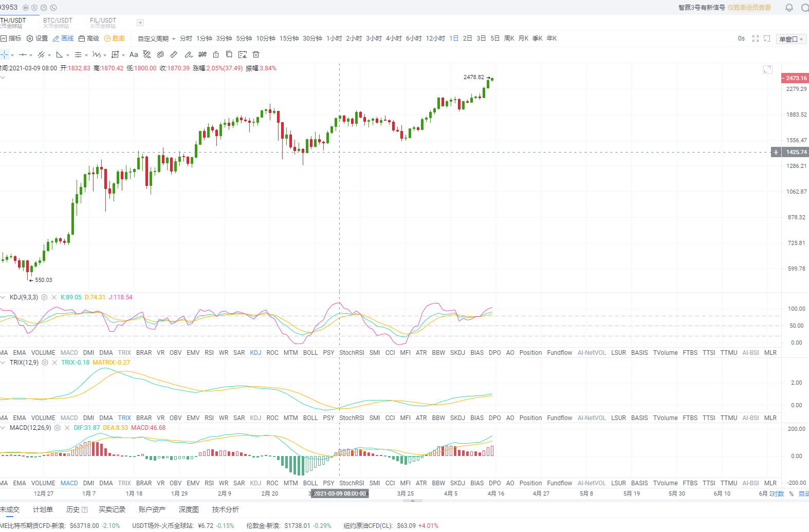Click the plus button on price axis
The width and height of the screenshot is (809, 532).
776,152
